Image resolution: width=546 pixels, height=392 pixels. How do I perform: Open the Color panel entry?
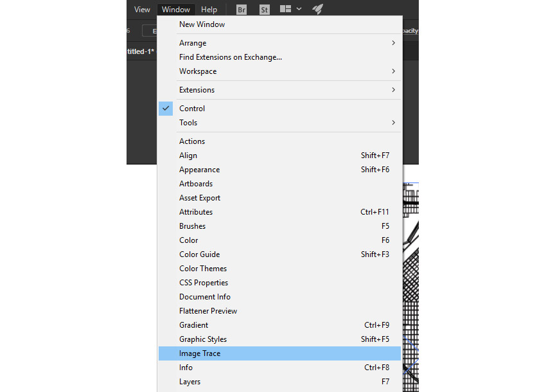(188, 240)
